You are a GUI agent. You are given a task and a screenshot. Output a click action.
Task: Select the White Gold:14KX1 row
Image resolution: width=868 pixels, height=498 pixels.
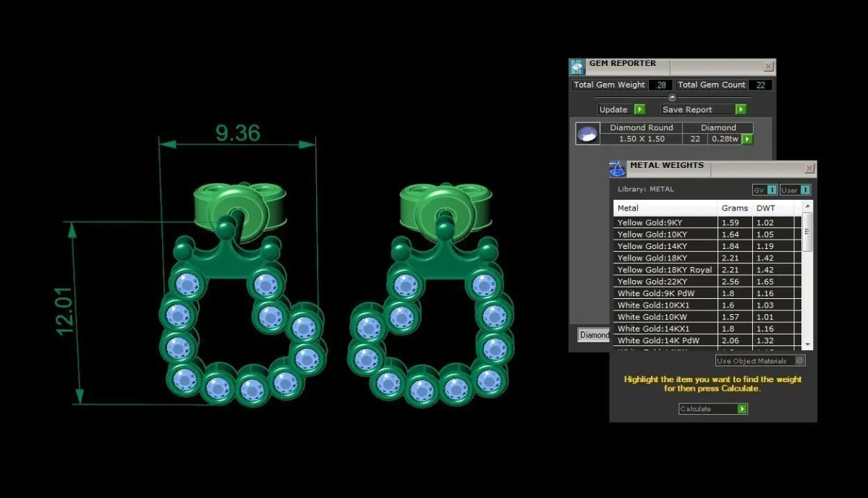pos(708,329)
